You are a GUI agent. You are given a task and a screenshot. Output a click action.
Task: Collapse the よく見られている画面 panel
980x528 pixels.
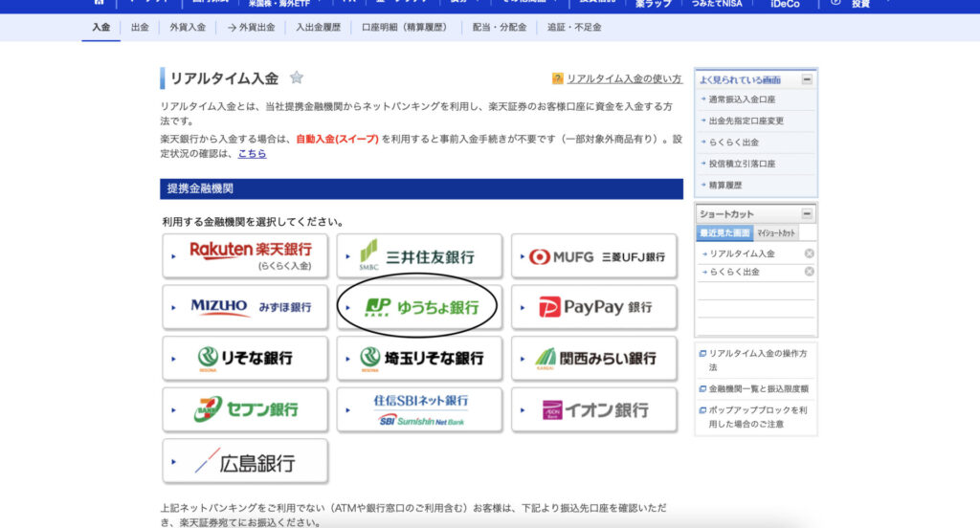[807, 79]
